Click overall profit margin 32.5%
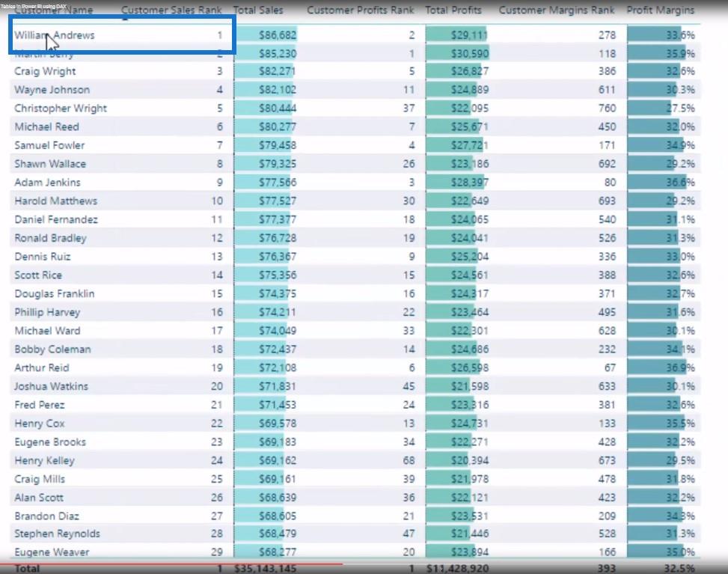Image resolution: width=728 pixels, height=574 pixels. click(x=679, y=569)
